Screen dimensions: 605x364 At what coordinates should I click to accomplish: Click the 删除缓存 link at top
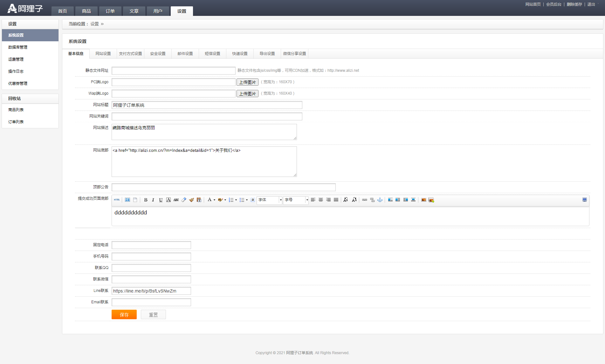(574, 4)
